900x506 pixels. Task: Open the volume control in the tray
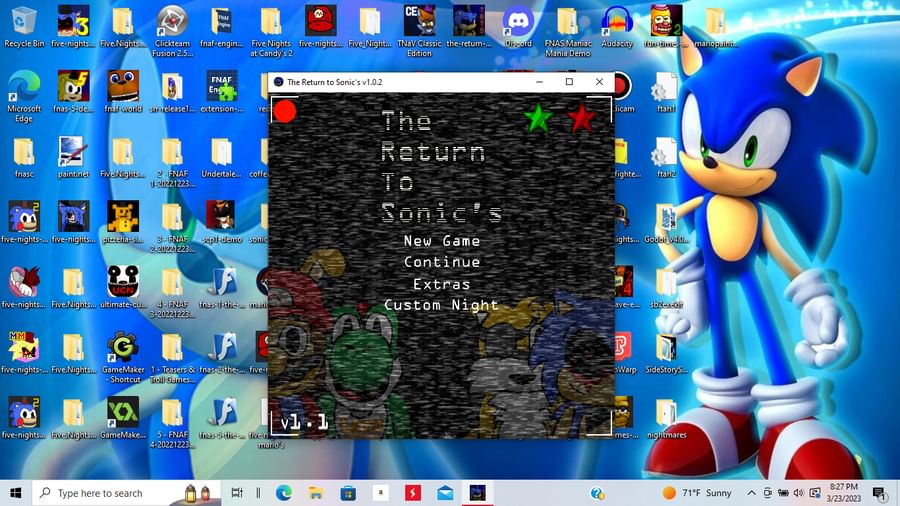tap(798, 493)
